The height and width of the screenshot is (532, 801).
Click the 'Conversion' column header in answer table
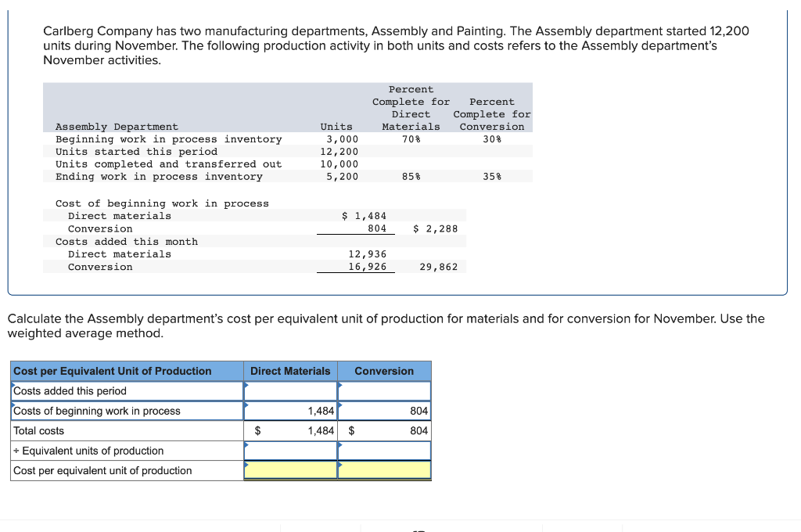384,371
